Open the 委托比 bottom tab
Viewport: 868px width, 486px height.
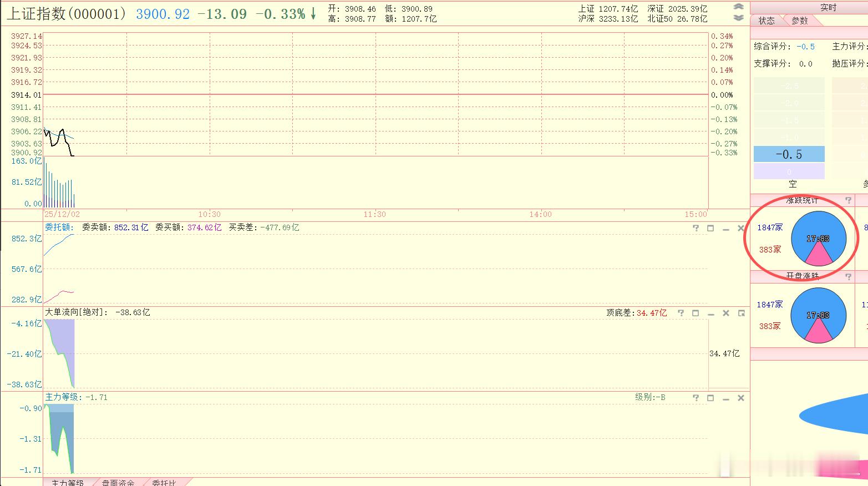[x=164, y=483]
